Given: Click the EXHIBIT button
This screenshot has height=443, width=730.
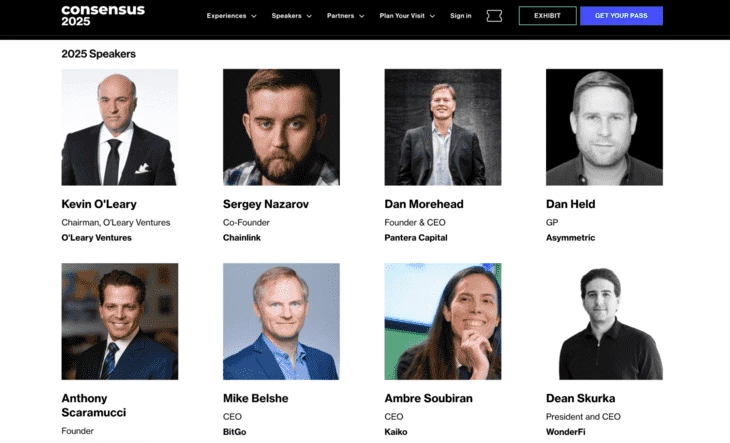Looking at the screenshot, I should pyautogui.click(x=548, y=16).
